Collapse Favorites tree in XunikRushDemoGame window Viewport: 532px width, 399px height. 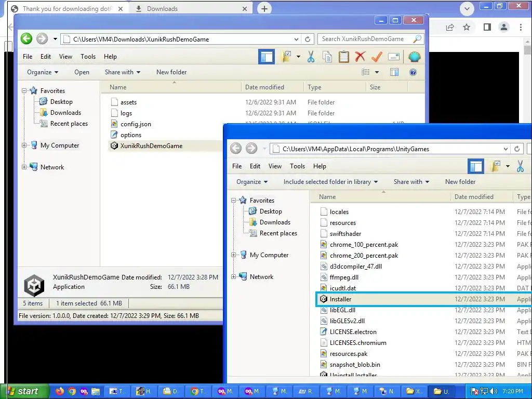point(24,90)
